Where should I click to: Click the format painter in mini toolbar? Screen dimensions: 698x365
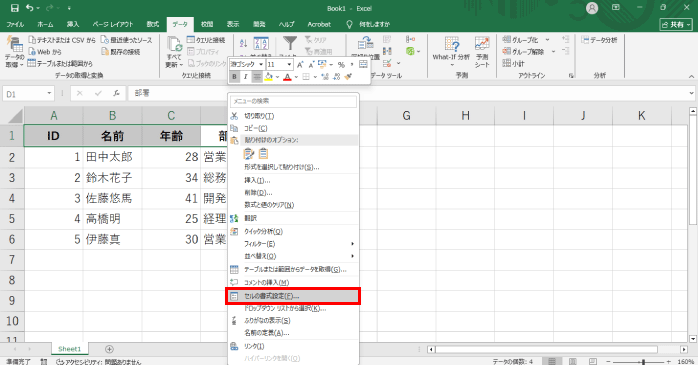click(348, 77)
